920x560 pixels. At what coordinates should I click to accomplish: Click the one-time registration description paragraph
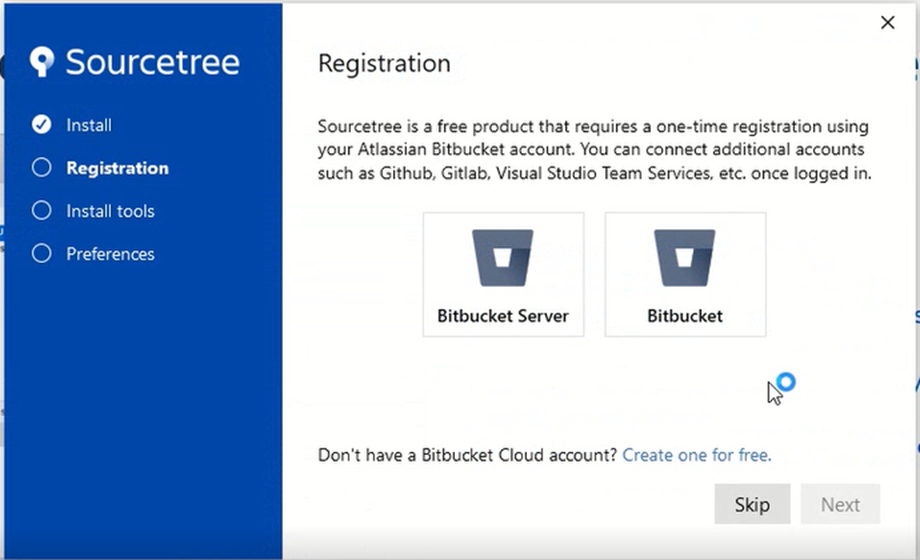(x=594, y=150)
